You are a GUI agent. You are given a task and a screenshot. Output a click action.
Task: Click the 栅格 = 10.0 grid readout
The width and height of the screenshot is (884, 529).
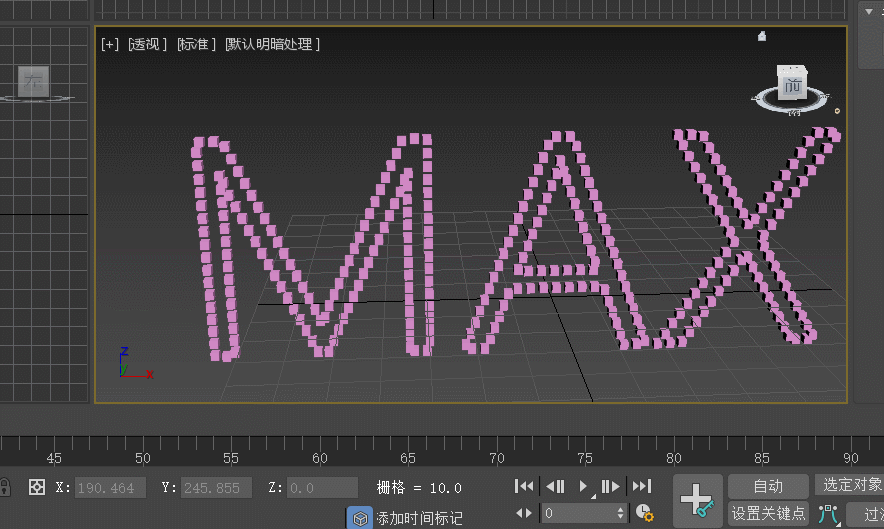[419, 488]
